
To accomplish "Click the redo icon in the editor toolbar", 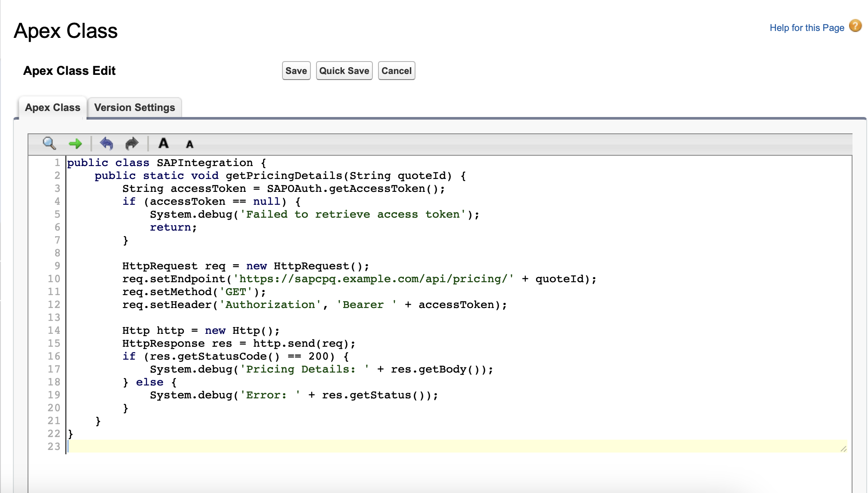I will (x=132, y=144).
